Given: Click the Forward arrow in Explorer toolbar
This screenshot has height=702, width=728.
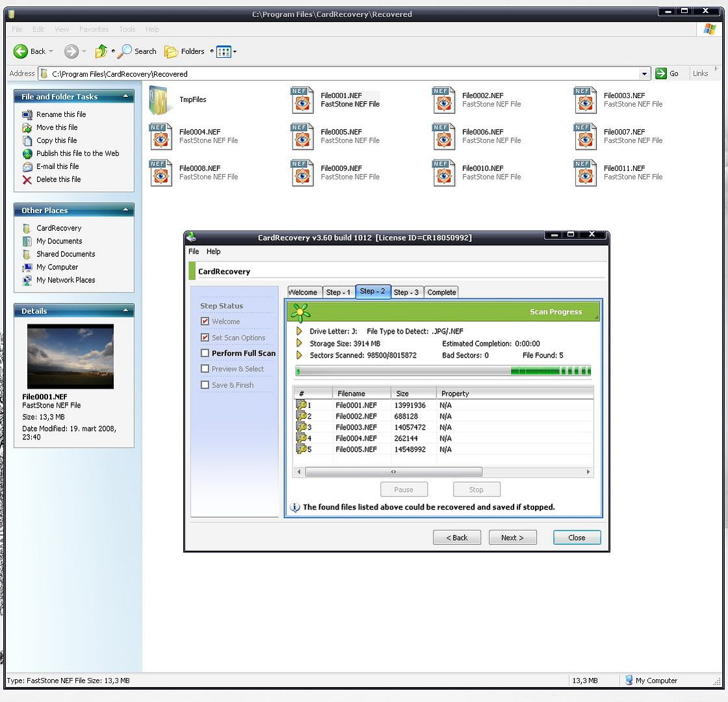Looking at the screenshot, I should pos(71,51).
